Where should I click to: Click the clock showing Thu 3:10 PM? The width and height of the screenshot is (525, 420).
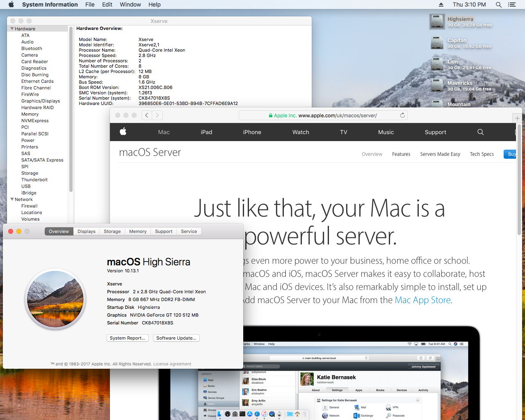pyautogui.click(x=469, y=5)
